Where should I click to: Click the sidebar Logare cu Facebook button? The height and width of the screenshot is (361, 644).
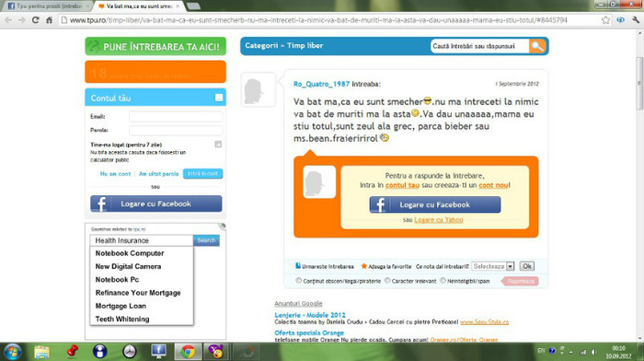[156, 204]
